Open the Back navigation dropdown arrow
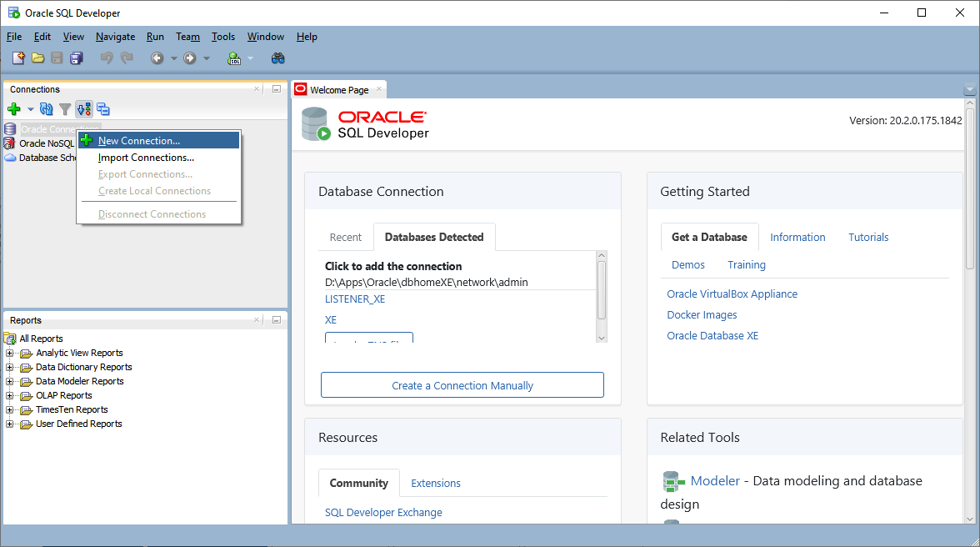This screenshot has height=547, width=980. [x=175, y=58]
